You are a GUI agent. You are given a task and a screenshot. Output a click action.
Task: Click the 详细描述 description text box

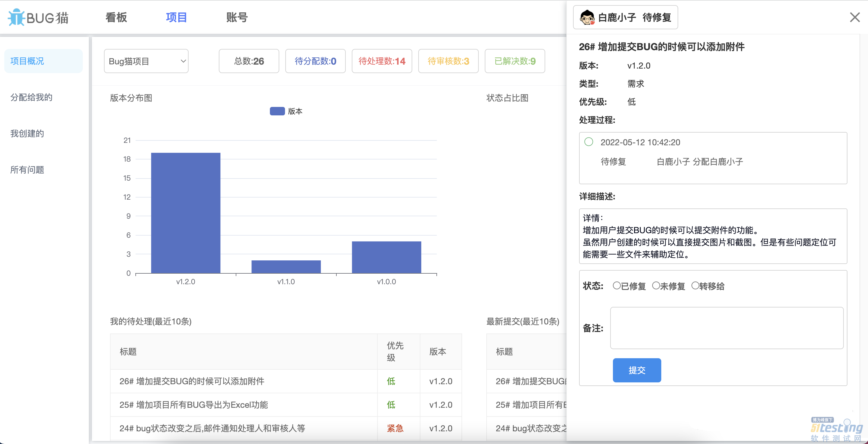tap(713, 236)
